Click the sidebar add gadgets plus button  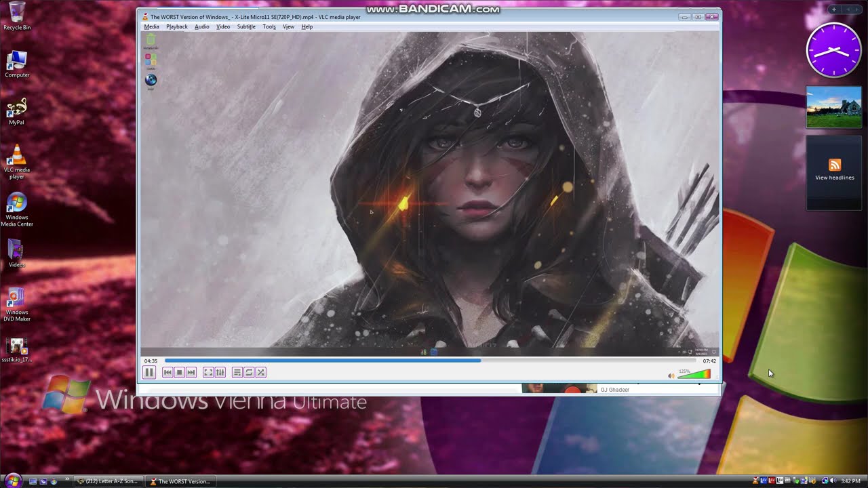(834, 9)
